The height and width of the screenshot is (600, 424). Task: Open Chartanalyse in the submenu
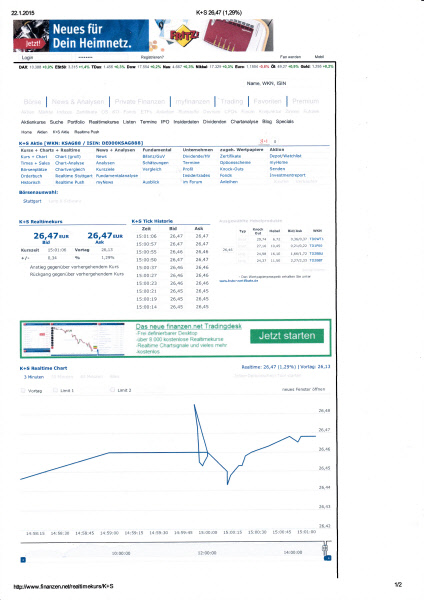(x=244, y=122)
